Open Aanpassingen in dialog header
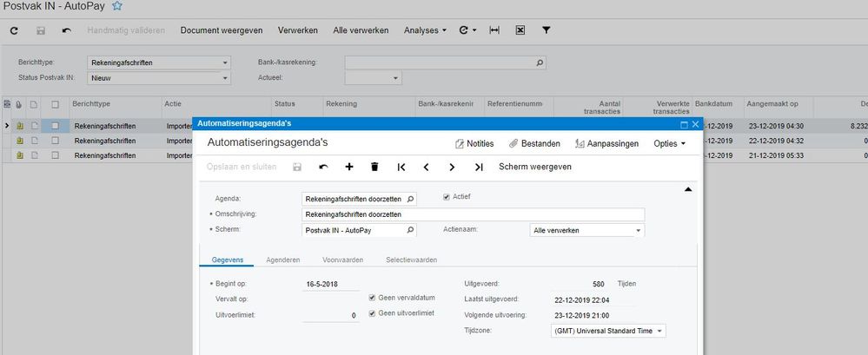 click(606, 144)
